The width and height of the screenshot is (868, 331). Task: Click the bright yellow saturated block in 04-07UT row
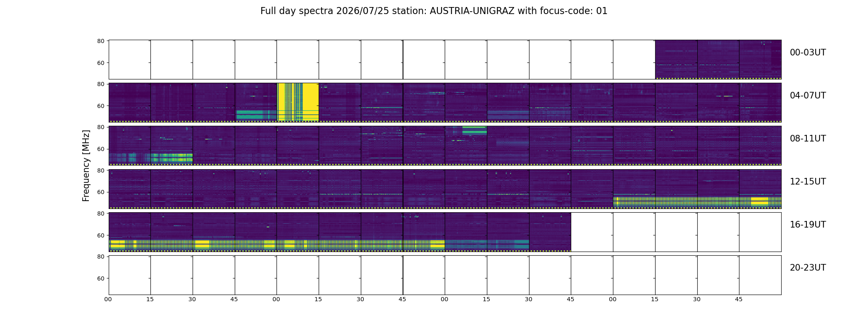pos(298,102)
